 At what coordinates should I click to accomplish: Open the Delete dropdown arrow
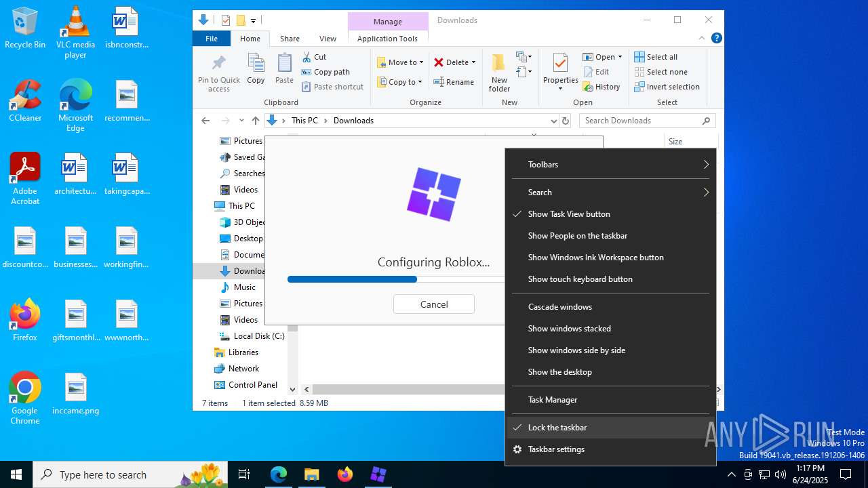coord(473,62)
